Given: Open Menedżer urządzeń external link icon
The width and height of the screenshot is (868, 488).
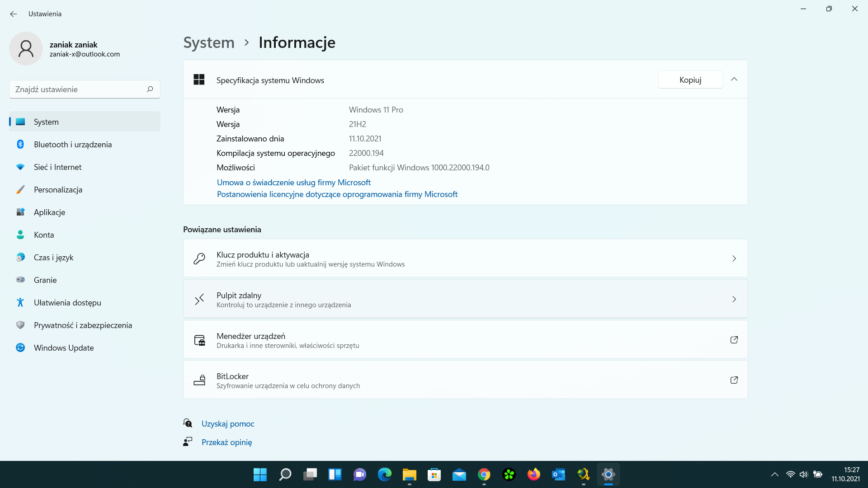Looking at the screenshot, I should (734, 340).
